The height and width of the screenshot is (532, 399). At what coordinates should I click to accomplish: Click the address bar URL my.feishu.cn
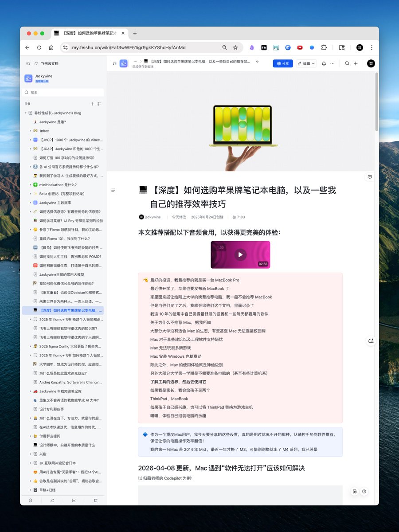click(x=129, y=47)
